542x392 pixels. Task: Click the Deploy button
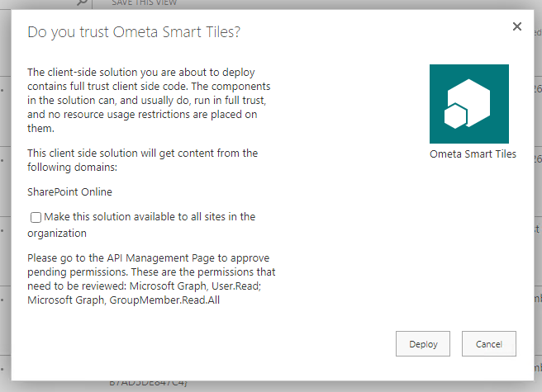pos(423,343)
